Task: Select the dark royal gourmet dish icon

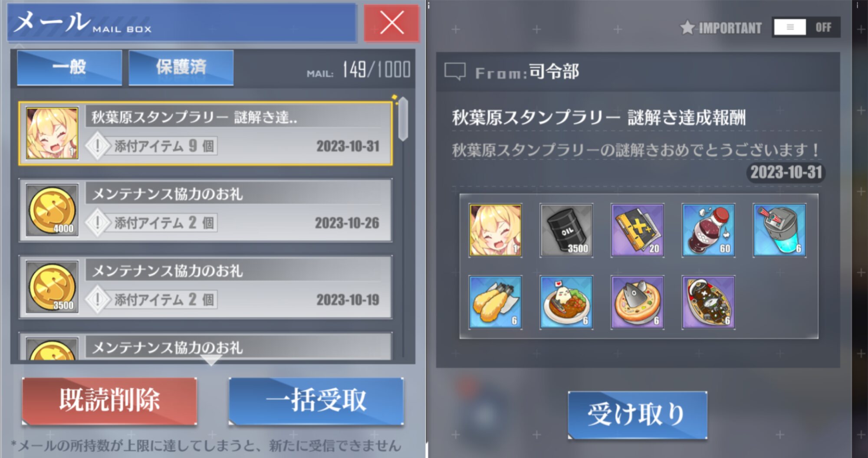Action: (x=708, y=302)
